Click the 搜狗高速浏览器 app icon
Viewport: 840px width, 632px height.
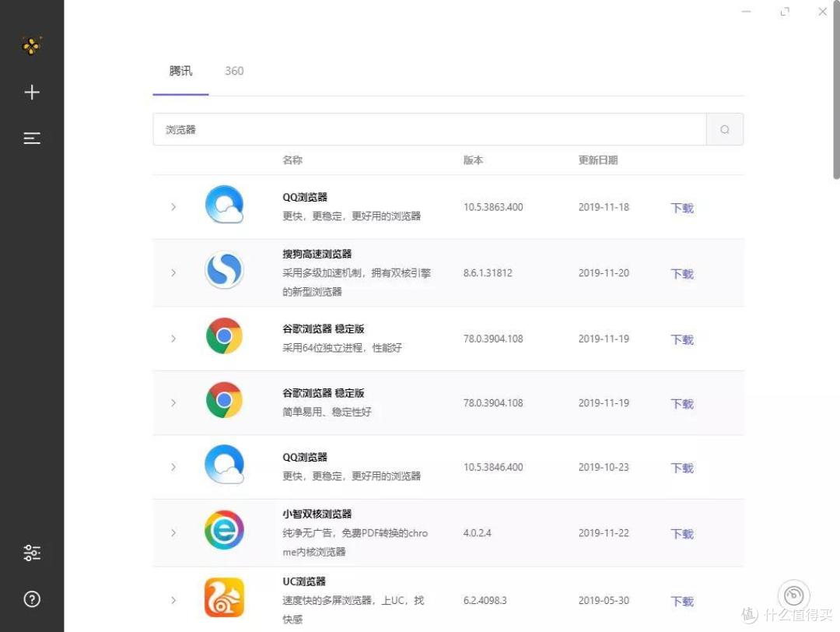tap(225, 270)
